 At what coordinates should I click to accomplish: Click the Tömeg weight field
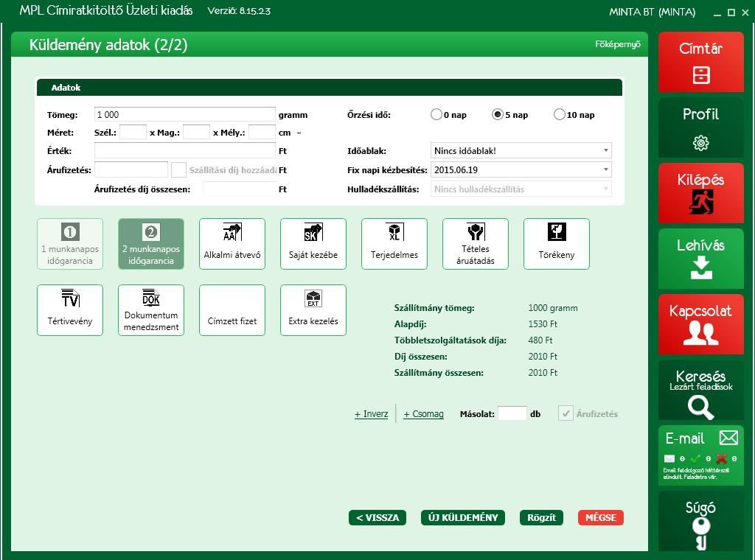tap(185, 114)
